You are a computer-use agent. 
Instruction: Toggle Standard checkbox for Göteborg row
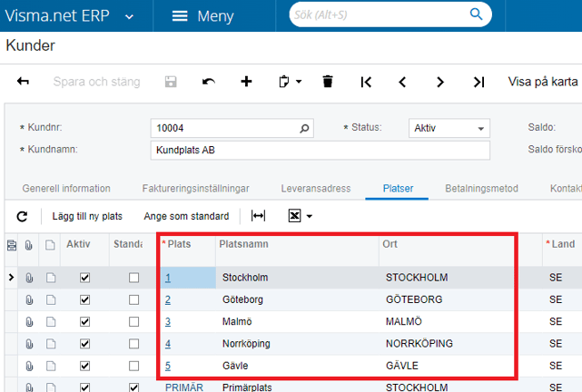[x=134, y=299]
